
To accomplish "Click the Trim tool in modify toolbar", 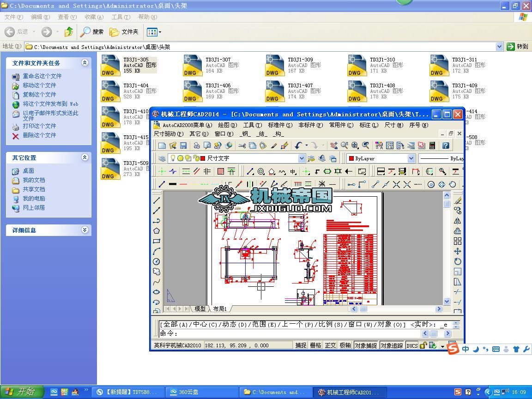I will pyautogui.click(x=457, y=292).
